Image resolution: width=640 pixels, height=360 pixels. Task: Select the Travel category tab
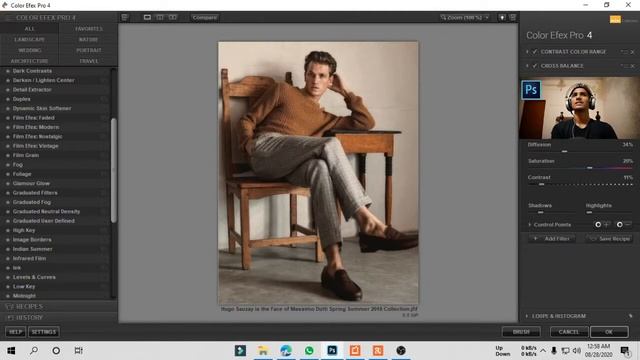(89, 61)
